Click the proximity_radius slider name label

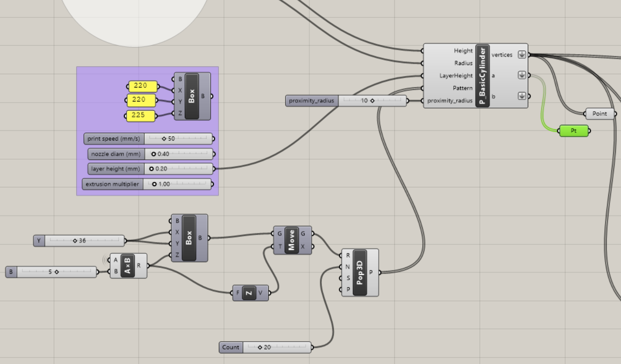311,100
